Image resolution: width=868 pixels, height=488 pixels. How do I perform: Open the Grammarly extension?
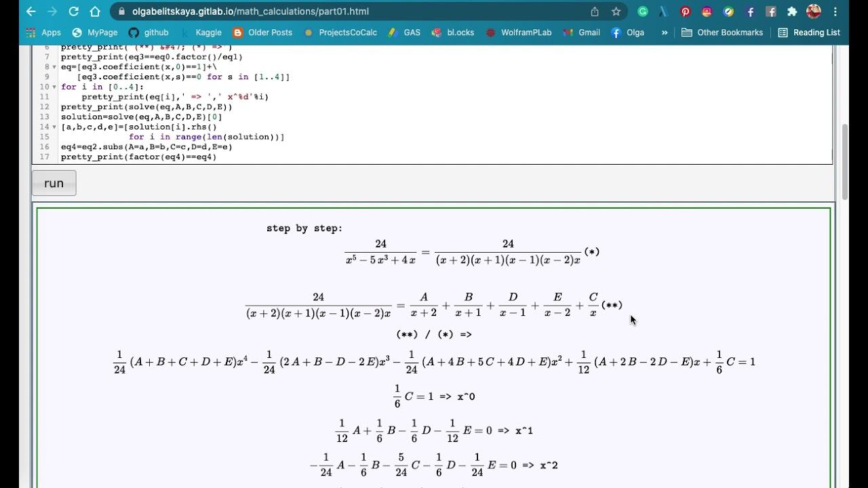coord(643,12)
